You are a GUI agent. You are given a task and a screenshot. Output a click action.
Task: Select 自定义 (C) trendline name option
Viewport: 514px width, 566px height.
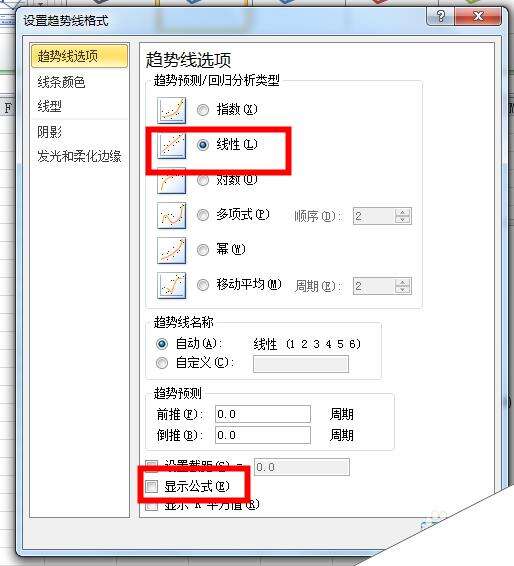pos(162,363)
